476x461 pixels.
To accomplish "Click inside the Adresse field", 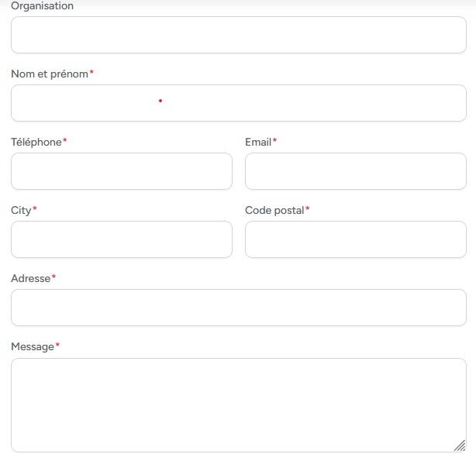I will click(x=238, y=308).
